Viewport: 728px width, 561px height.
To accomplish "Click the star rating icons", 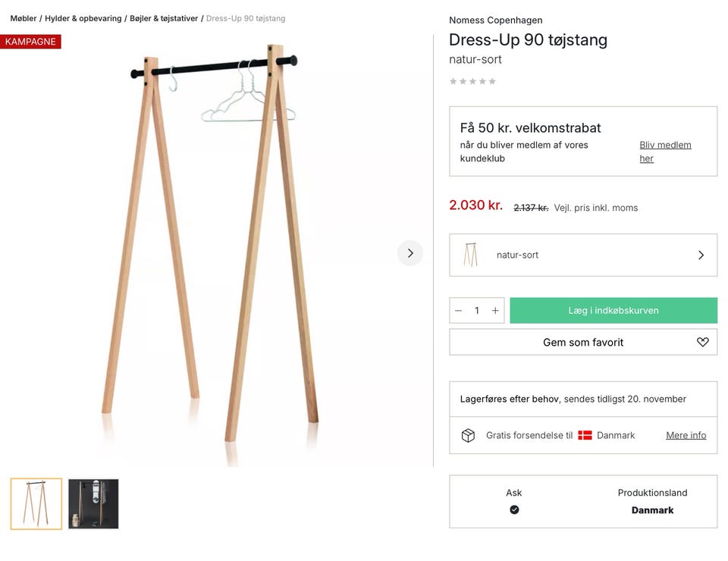I will tap(472, 81).
